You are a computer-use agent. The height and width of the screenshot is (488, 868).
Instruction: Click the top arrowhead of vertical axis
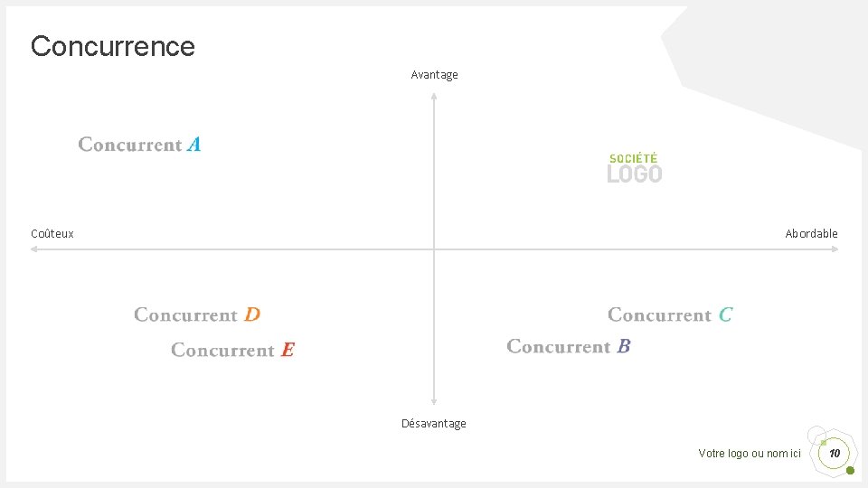[x=434, y=96]
